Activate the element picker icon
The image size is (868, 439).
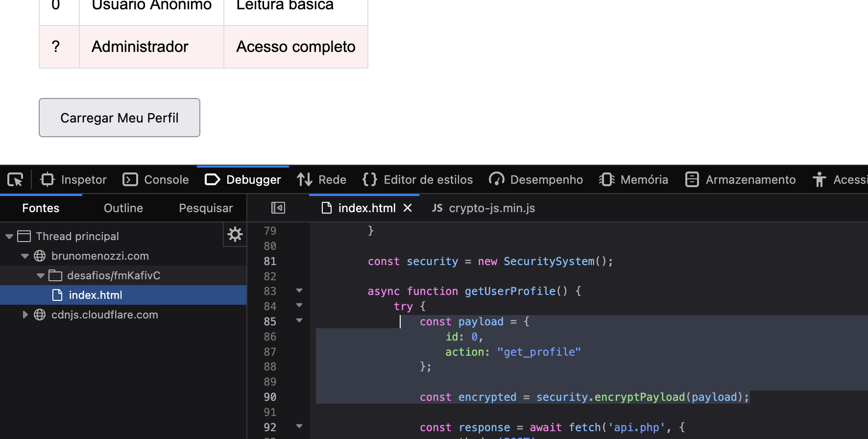pos(15,180)
